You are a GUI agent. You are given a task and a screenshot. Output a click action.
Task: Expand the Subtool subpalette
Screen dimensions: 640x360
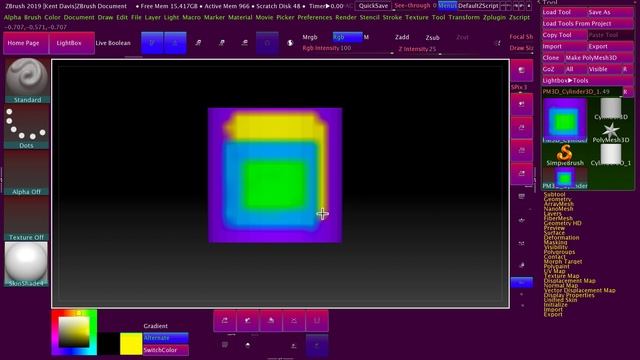tap(554, 194)
